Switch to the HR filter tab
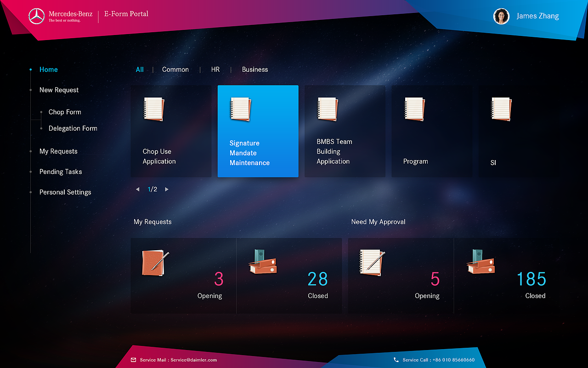Image resolution: width=588 pixels, height=368 pixels. 215,69
